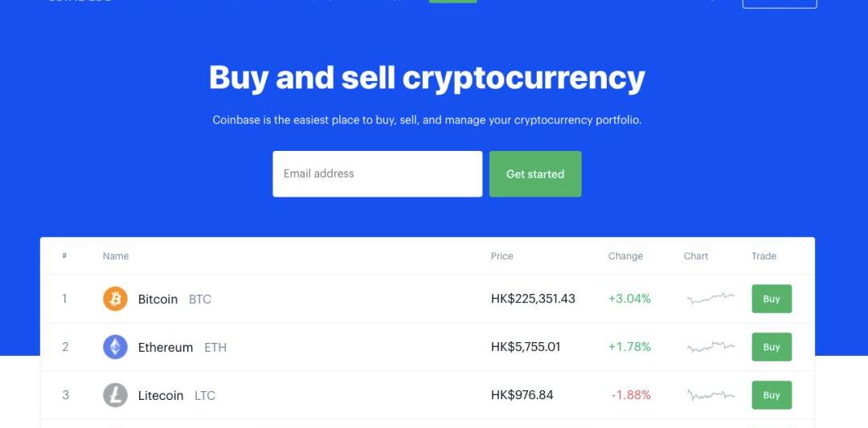
Task: Click the Change column header
Action: (x=625, y=256)
